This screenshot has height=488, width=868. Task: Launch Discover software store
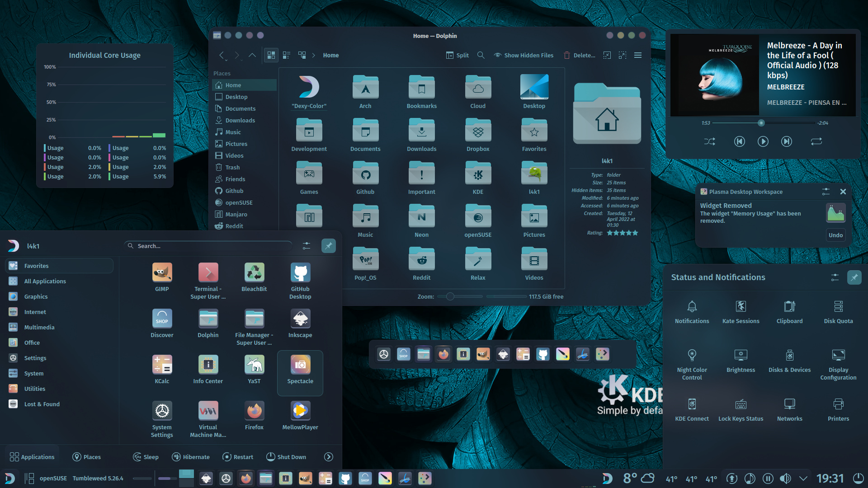point(162,324)
